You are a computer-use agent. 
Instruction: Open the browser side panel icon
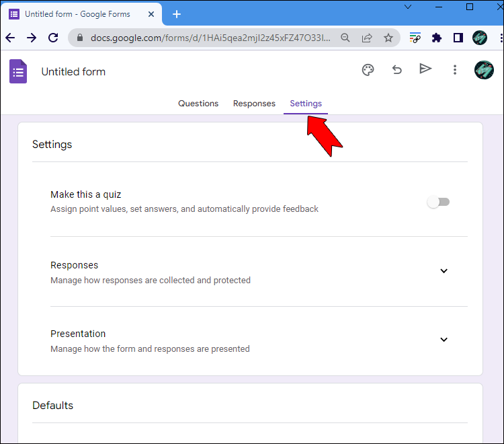458,38
